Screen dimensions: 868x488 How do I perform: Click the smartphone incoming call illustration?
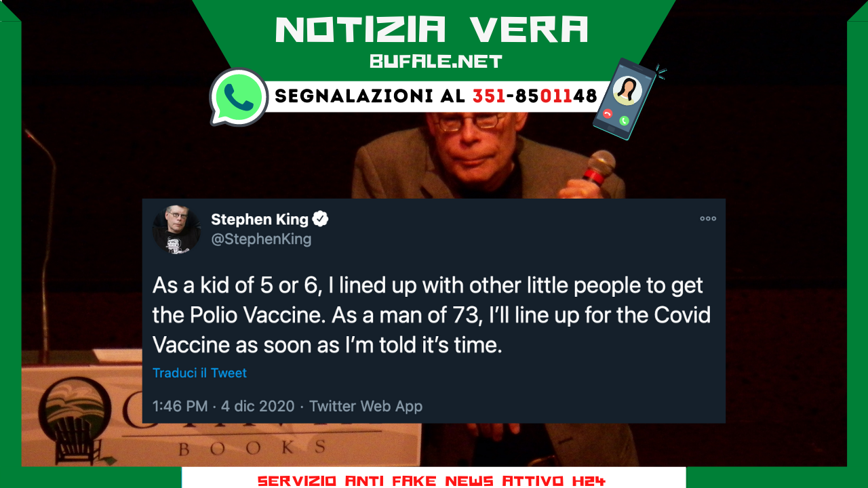point(627,99)
